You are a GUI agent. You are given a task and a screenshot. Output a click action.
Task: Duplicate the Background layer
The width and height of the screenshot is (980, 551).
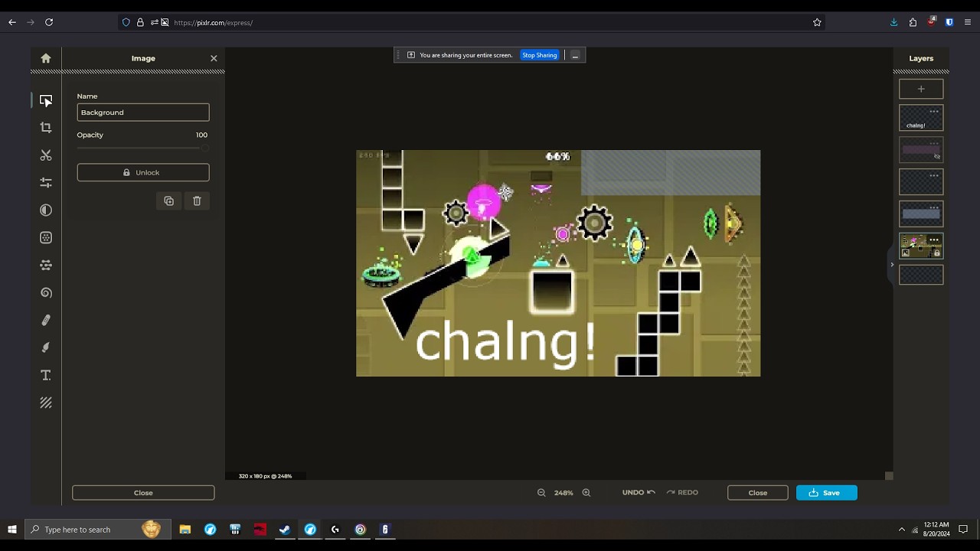[169, 201]
